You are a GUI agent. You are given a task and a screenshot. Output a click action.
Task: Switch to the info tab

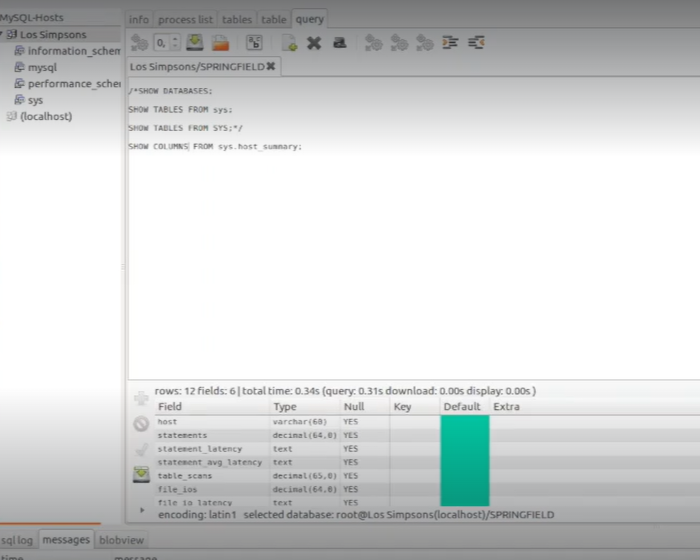[139, 20]
